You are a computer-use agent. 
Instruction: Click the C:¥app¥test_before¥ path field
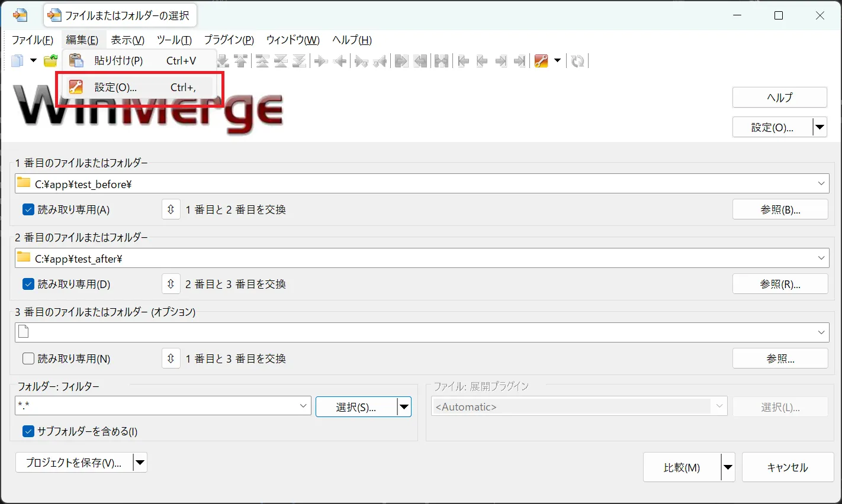pyautogui.click(x=422, y=183)
